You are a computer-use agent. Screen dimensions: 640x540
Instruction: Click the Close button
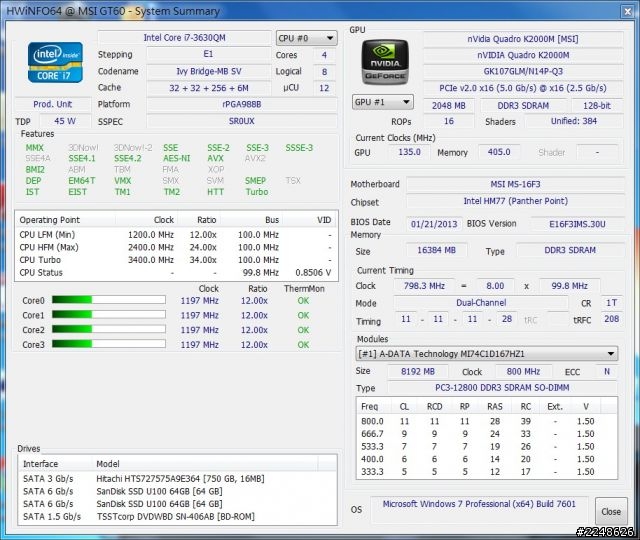[611, 511]
